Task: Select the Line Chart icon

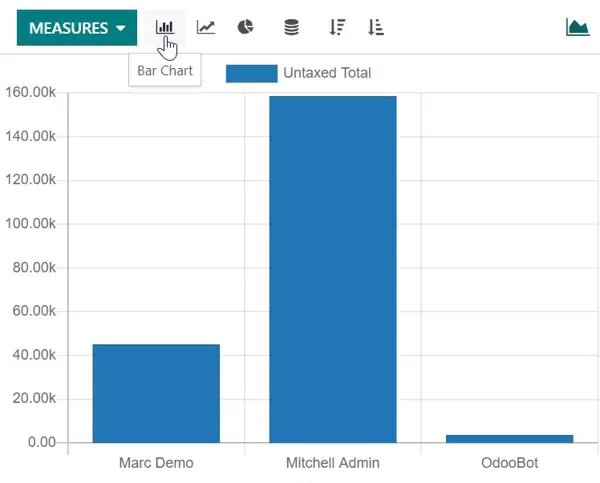Action: click(x=206, y=27)
